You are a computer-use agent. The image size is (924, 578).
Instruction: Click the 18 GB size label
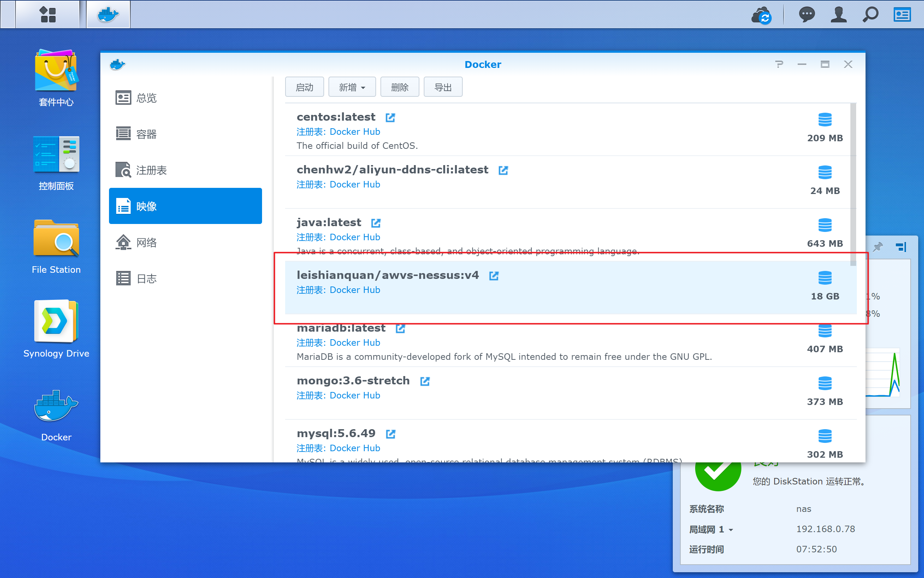point(825,296)
